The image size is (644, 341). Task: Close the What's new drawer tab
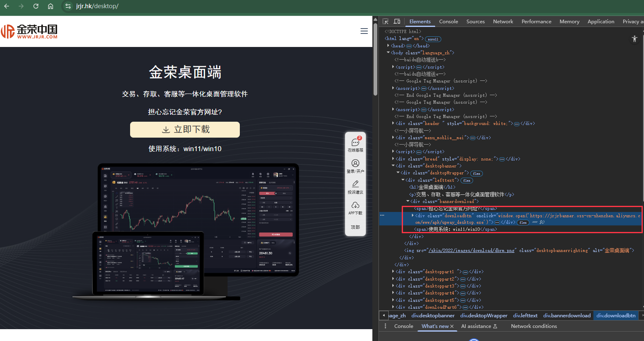point(452,326)
